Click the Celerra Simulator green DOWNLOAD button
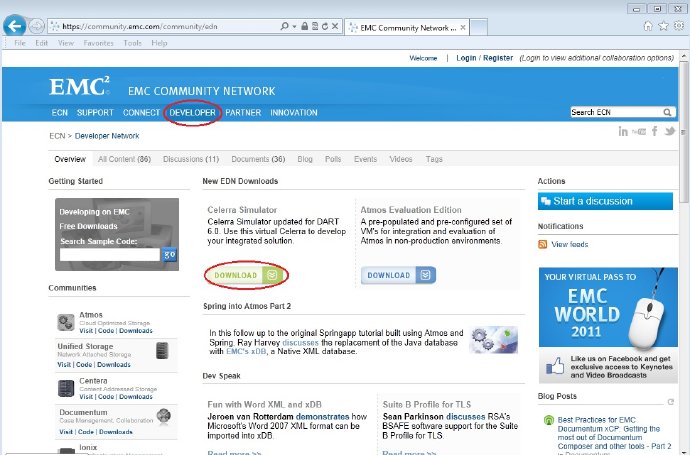This screenshot has width=690, height=455. (x=246, y=275)
